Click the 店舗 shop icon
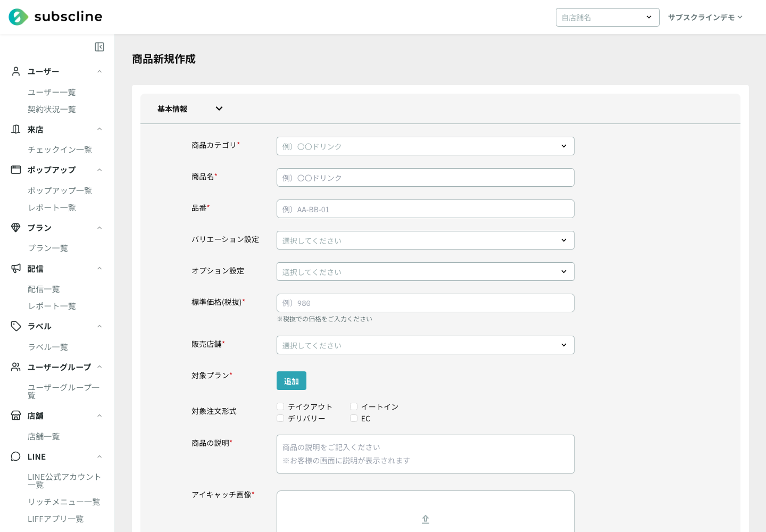Image resolution: width=766 pixels, height=532 pixels. click(x=16, y=415)
